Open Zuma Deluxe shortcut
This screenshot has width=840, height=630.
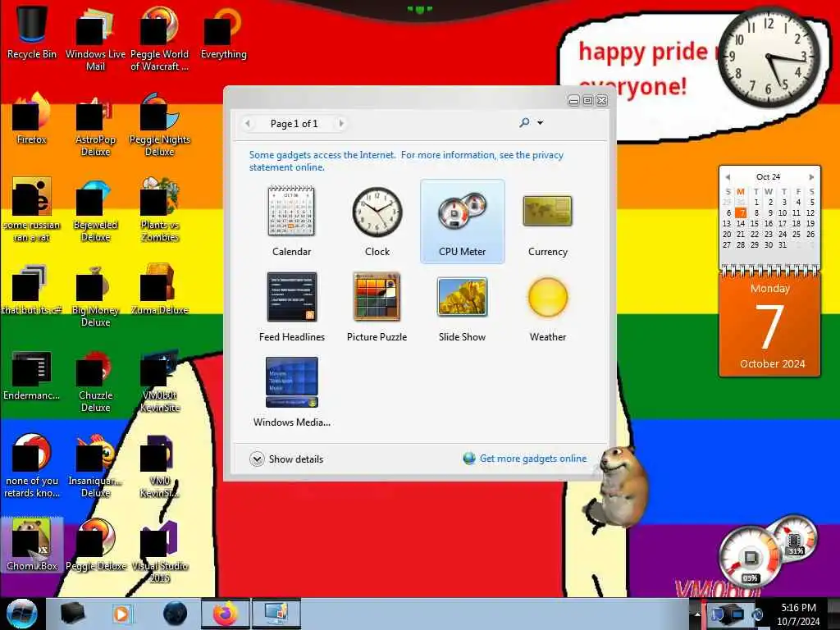coord(160,290)
